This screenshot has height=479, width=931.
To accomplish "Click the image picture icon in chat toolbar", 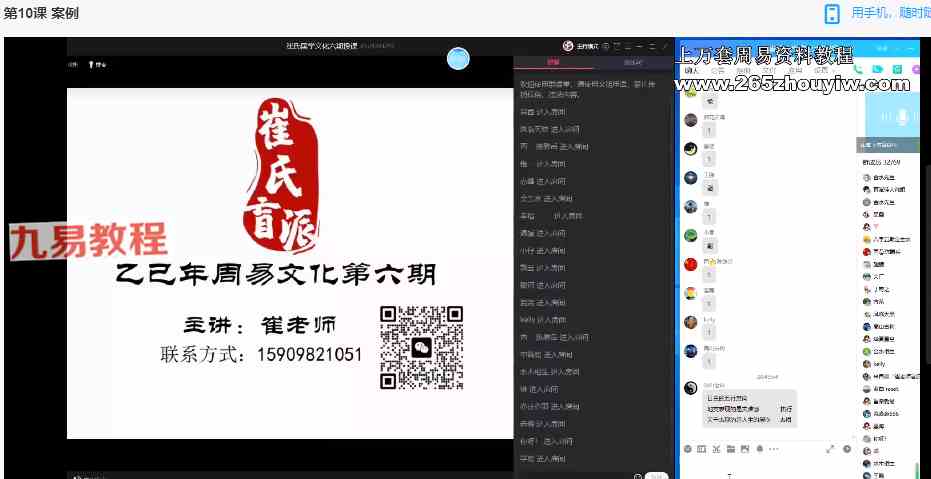I will pyautogui.click(x=745, y=448).
